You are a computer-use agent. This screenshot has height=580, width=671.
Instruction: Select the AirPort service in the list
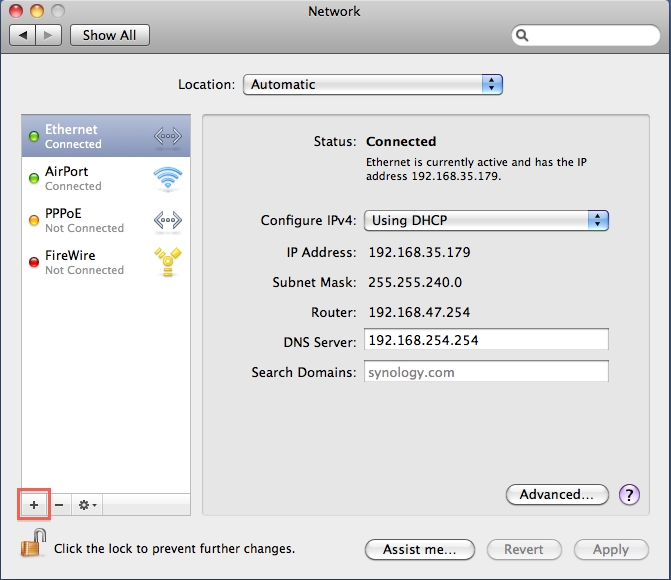pyautogui.click(x=106, y=178)
